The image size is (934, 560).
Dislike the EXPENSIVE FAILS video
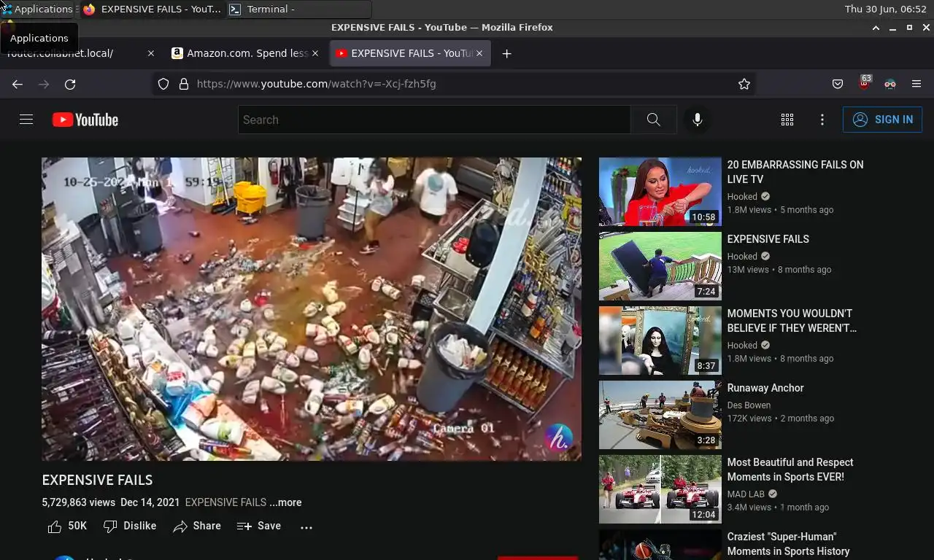[x=130, y=526]
